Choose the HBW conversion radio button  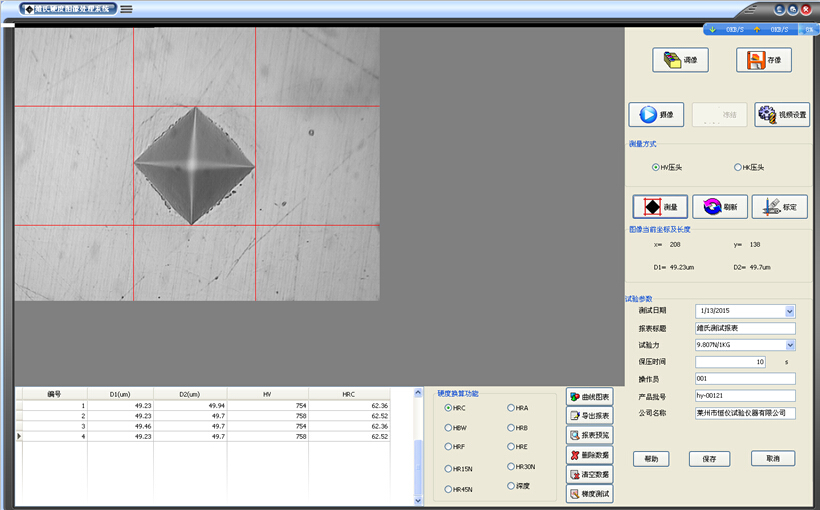[x=447, y=428]
